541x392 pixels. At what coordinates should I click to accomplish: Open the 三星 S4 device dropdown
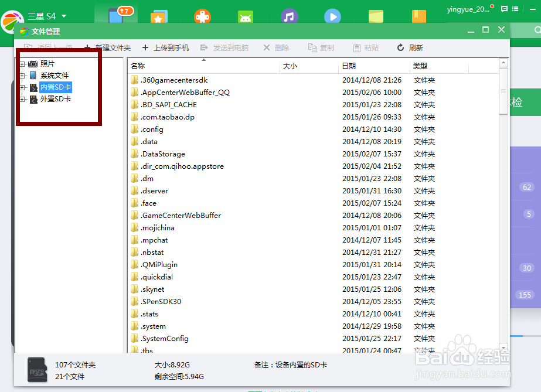[47, 16]
